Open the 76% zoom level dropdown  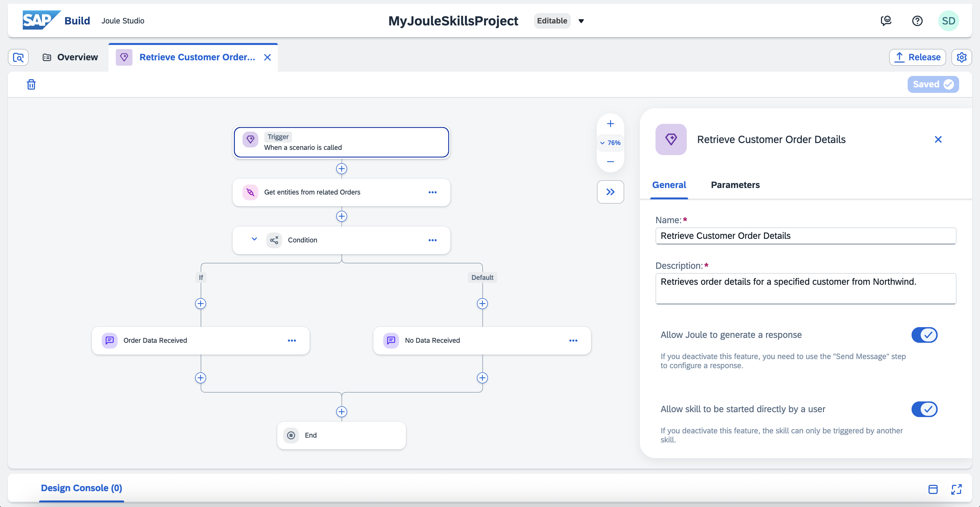pyautogui.click(x=610, y=143)
